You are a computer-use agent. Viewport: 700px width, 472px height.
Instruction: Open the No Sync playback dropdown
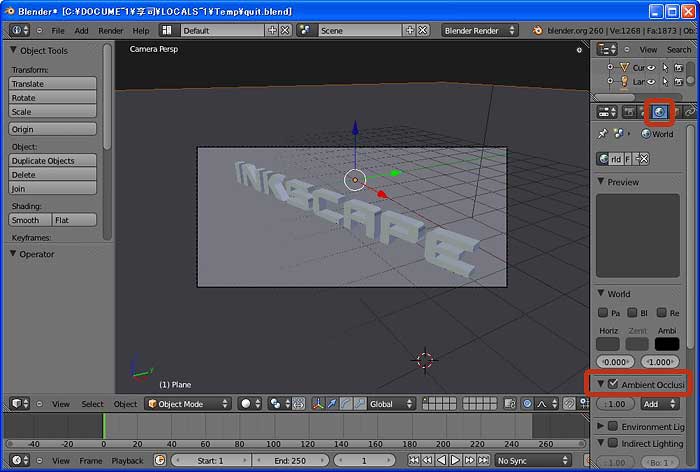click(533, 460)
